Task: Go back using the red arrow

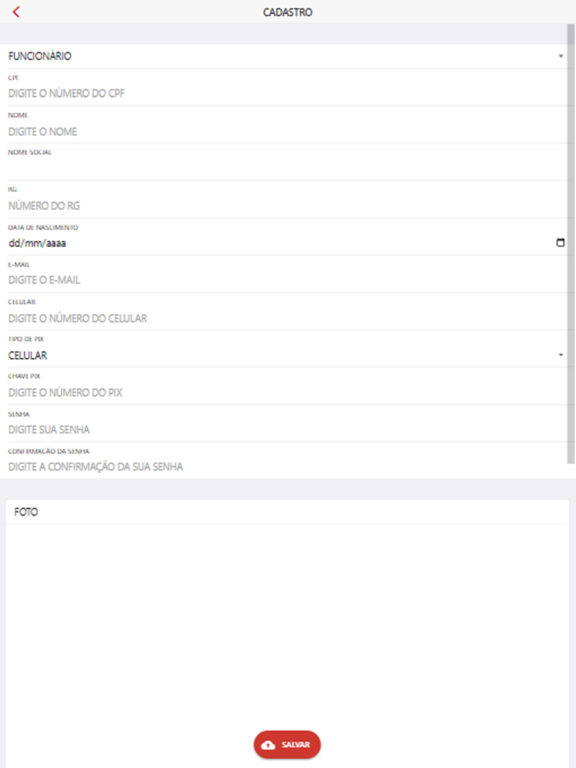Action: [16, 12]
